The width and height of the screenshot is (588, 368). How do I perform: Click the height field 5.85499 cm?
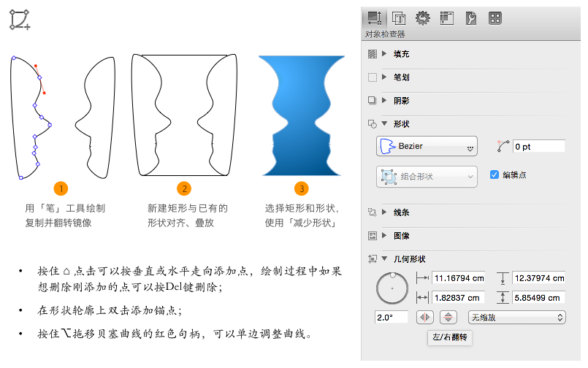click(538, 298)
